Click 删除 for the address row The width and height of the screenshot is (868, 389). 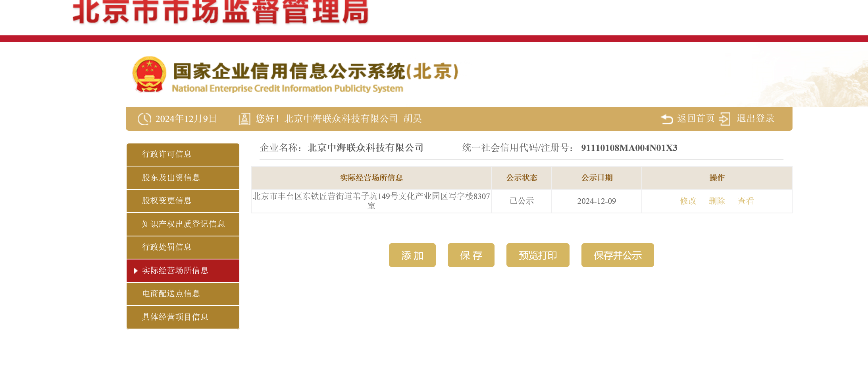point(717,201)
